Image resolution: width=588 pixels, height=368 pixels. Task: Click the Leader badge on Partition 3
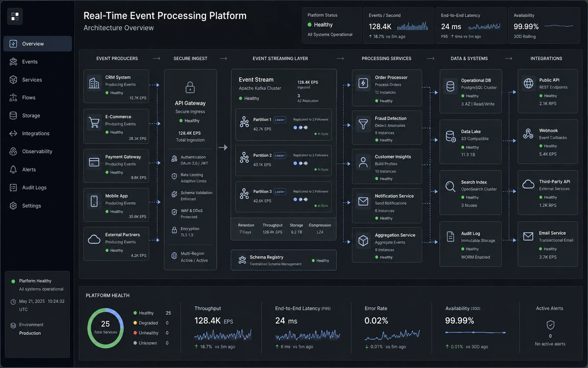pyautogui.click(x=280, y=192)
